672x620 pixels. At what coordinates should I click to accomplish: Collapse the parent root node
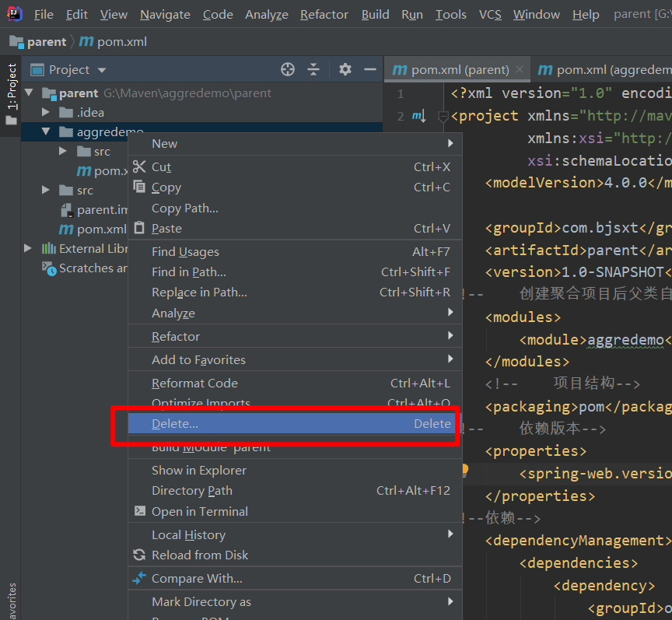tap(29, 93)
